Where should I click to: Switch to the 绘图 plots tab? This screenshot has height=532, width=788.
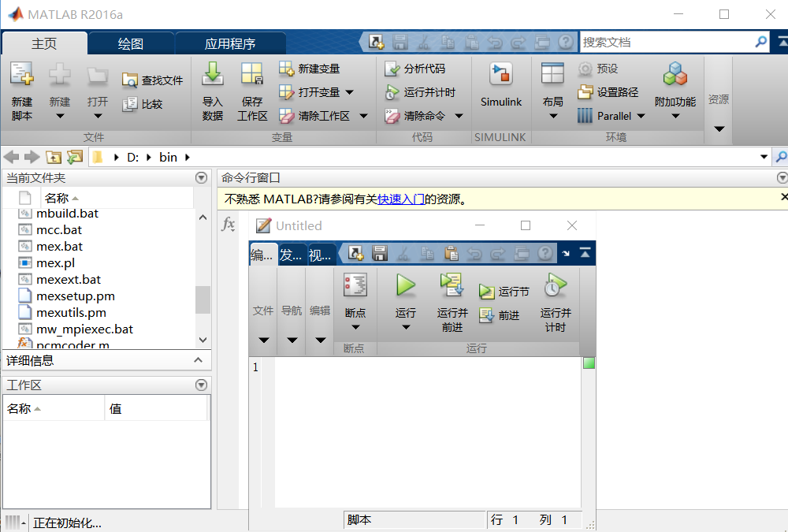coord(131,43)
